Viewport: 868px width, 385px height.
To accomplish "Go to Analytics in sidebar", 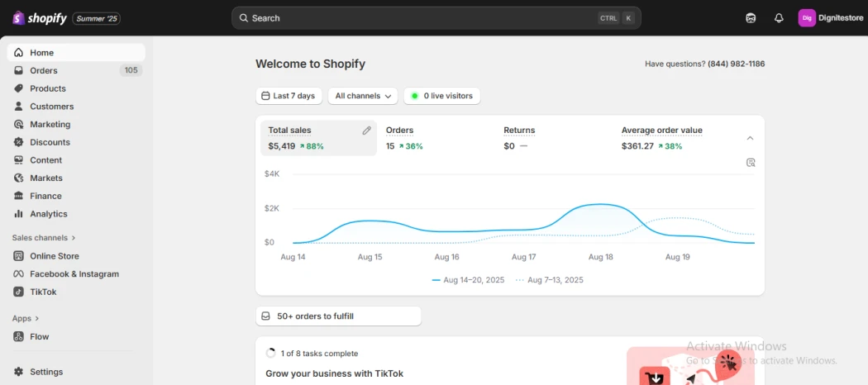I will click(76, 213).
